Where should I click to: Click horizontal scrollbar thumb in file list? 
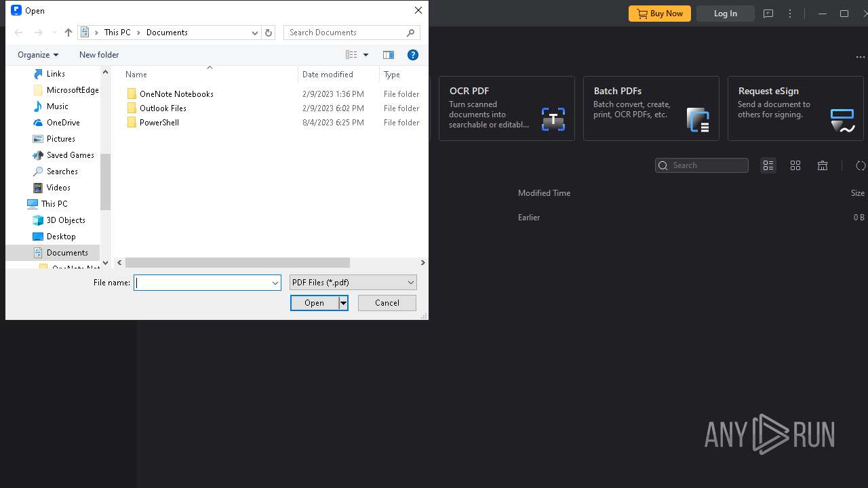(237, 262)
